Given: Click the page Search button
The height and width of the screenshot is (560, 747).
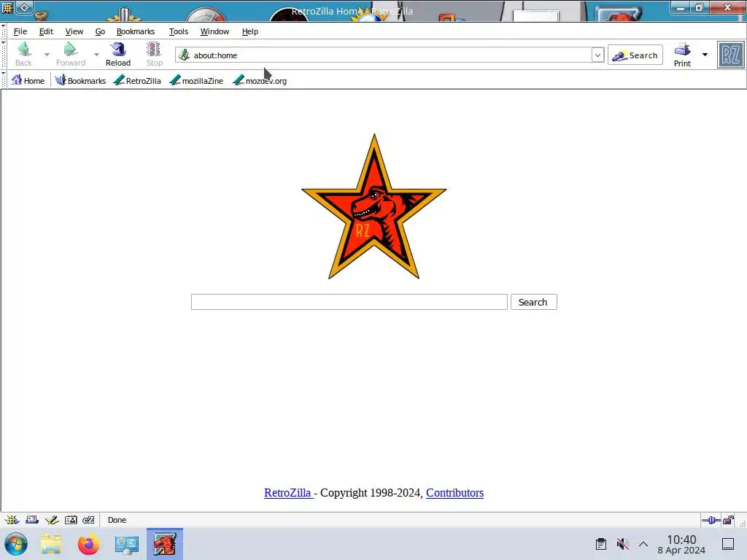Looking at the screenshot, I should point(533,302).
